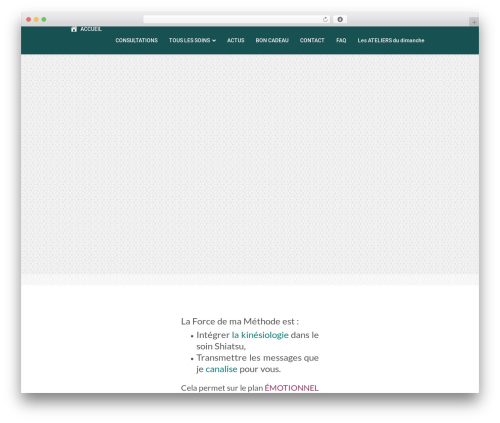Open the CONSULTATIONS menu item
Screen dimensions: 500x423
(x=136, y=40)
